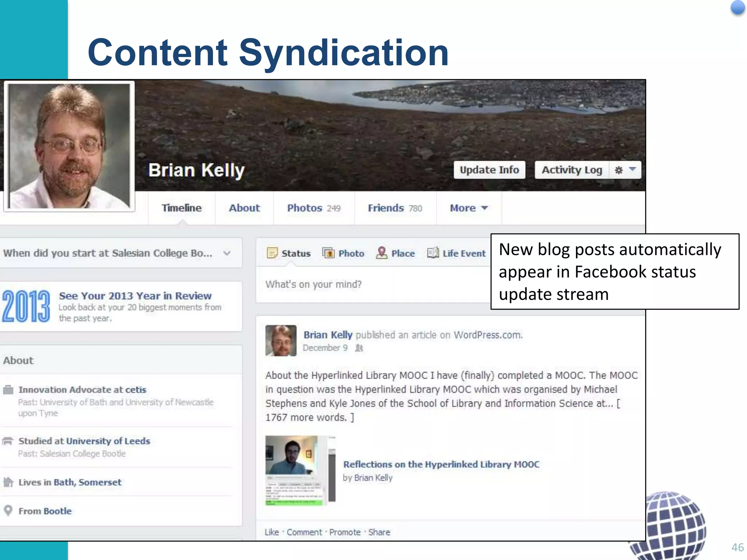Open the Friends 780 tab
Screen dimensions: 747x560
(395, 208)
